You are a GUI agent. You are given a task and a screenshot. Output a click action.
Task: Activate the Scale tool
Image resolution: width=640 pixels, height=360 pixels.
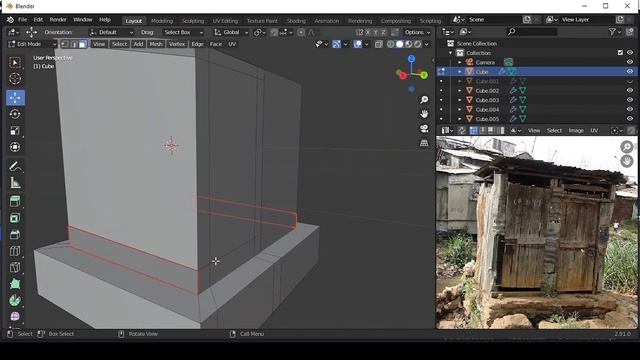(x=15, y=131)
